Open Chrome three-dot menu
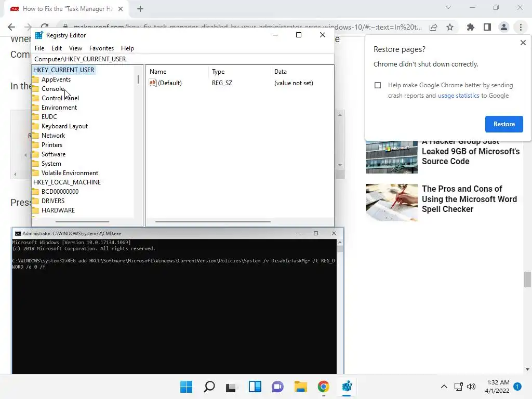This screenshot has width=532, height=399. click(x=521, y=27)
